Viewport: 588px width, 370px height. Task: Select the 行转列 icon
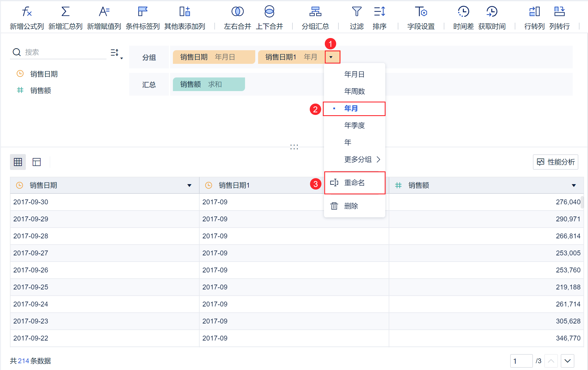534,12
